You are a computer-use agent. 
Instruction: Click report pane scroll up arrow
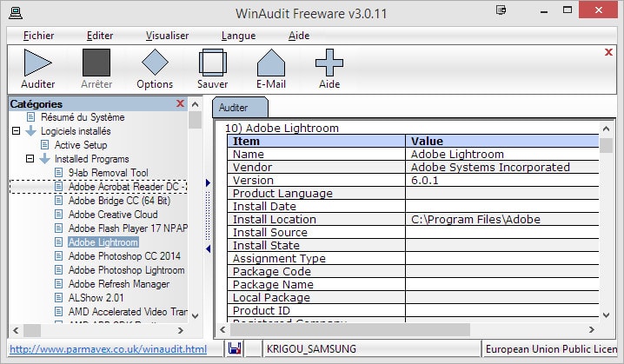(606, 129)
